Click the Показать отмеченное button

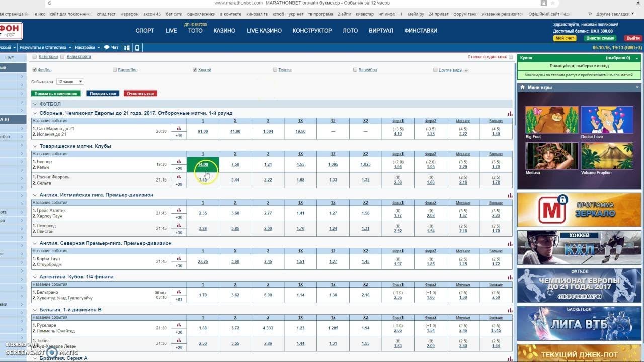point(56,94)
